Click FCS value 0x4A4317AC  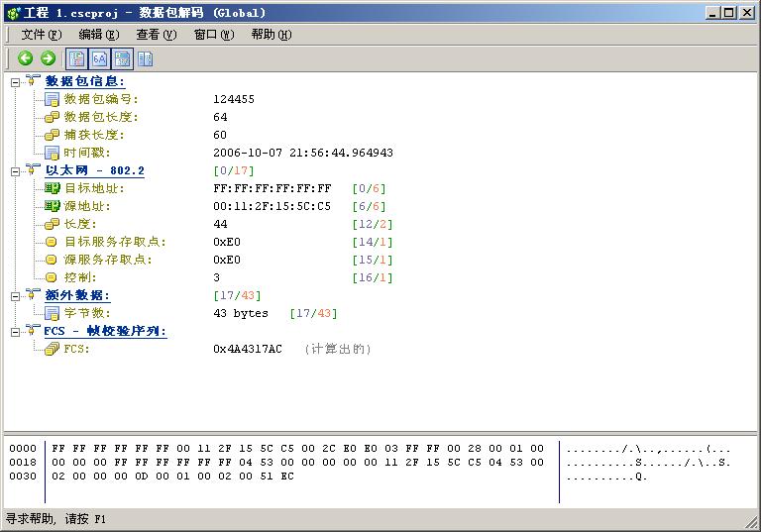click(248, 349)
